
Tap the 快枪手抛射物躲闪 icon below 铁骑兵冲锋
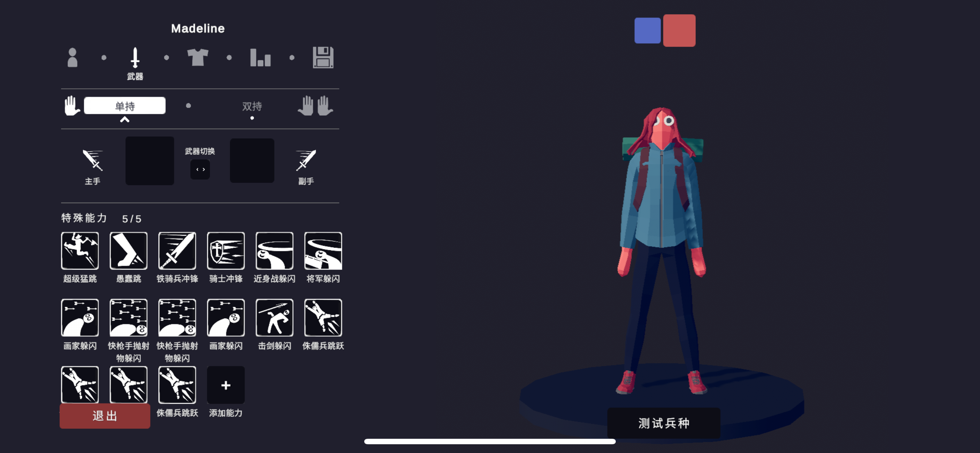click(177, 318)
